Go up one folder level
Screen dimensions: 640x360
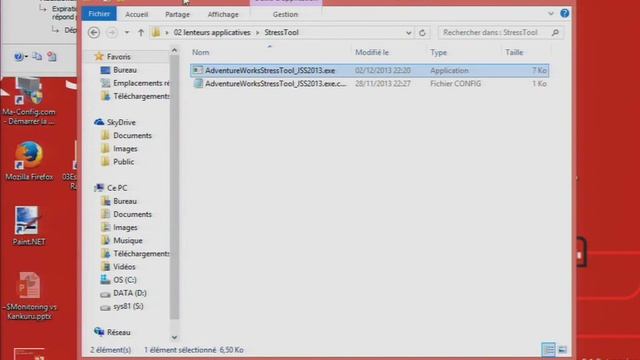(141, 32)
